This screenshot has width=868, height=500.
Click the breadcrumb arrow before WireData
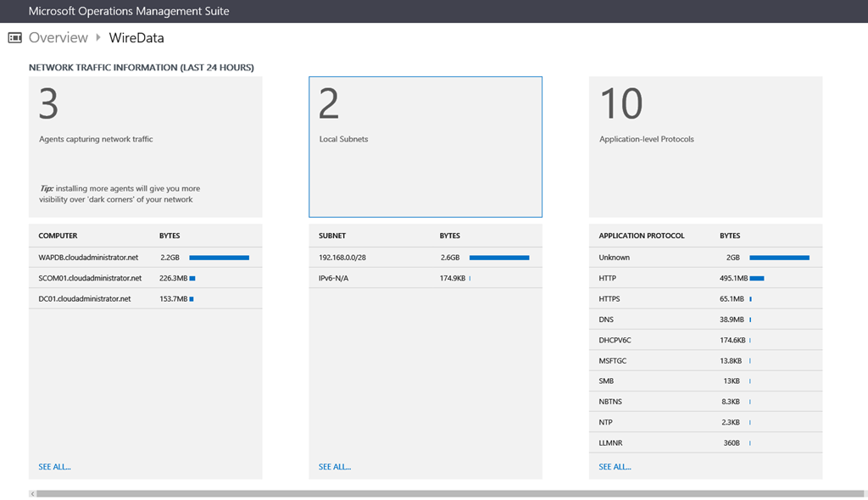point(98,37)
